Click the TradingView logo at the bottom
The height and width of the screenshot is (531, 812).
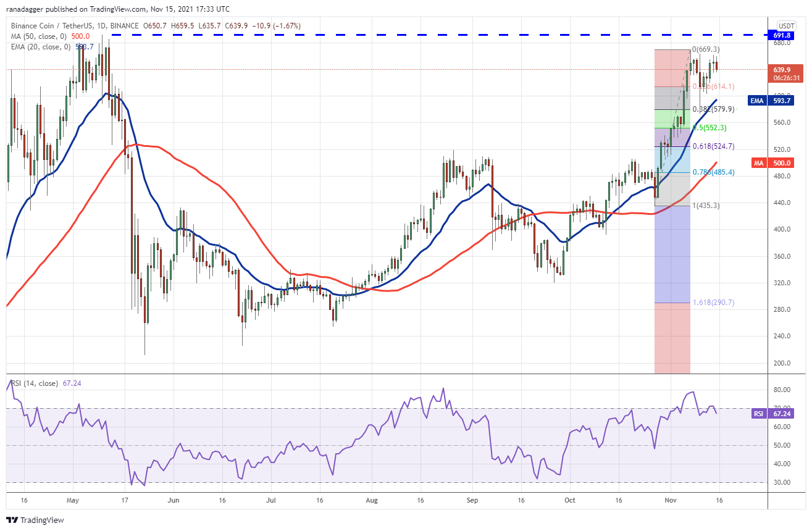pos(35,520)
